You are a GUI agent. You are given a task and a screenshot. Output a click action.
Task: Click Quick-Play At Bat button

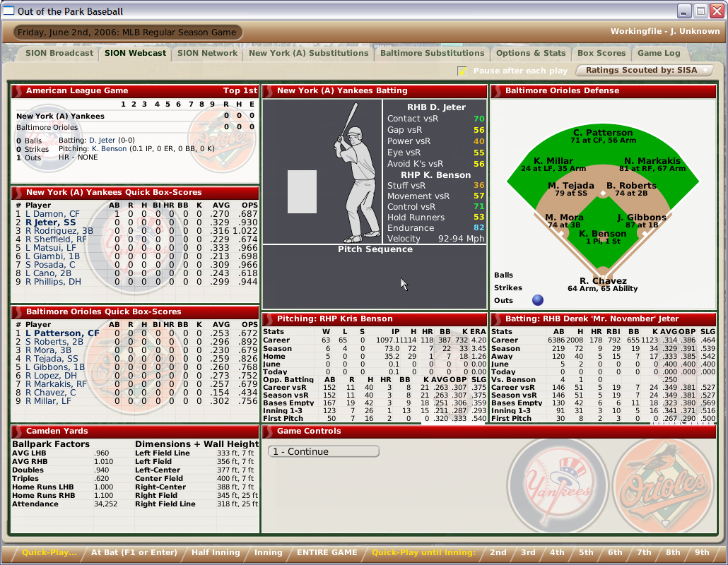134,552
